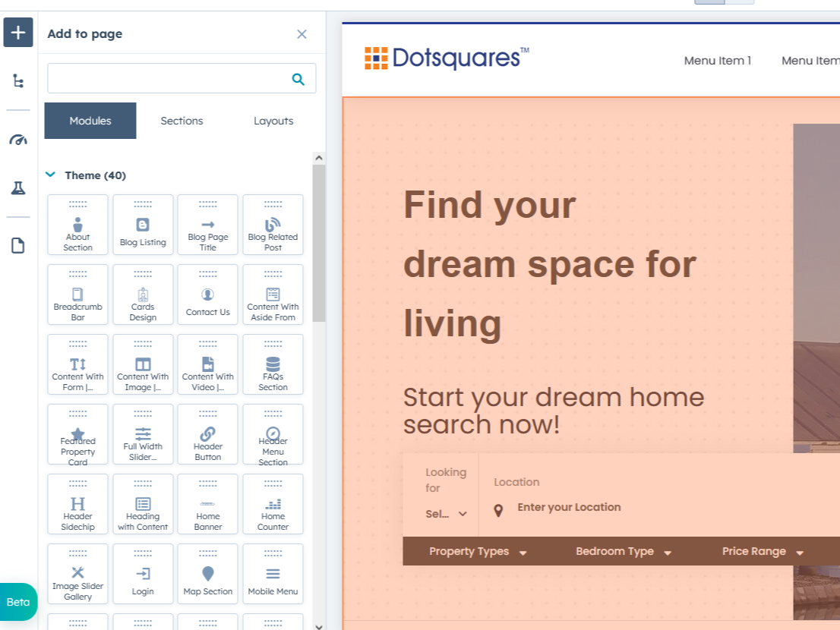Select the Blog Related Post module
This screenshot has width=840, height=630.
click(273, 225)
